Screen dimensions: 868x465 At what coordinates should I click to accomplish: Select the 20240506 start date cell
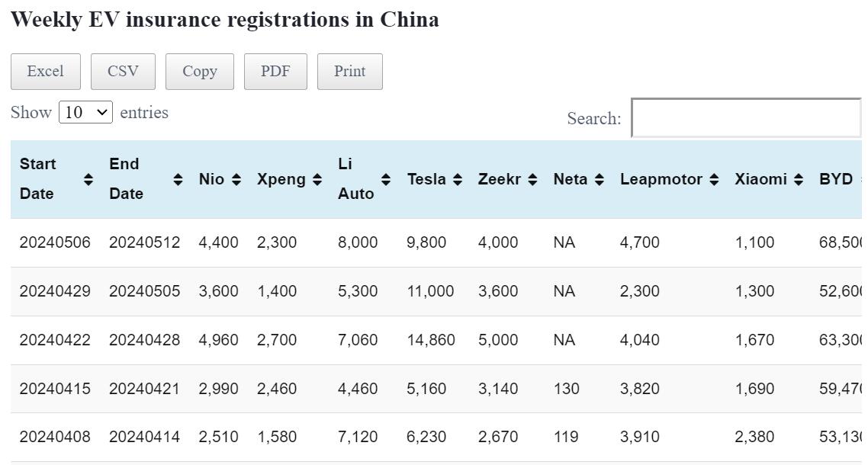tap(55, 242)
